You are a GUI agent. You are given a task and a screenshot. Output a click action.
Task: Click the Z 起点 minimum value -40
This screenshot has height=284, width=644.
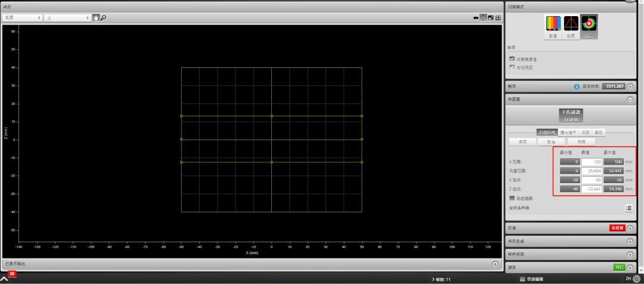pos(569,189)
